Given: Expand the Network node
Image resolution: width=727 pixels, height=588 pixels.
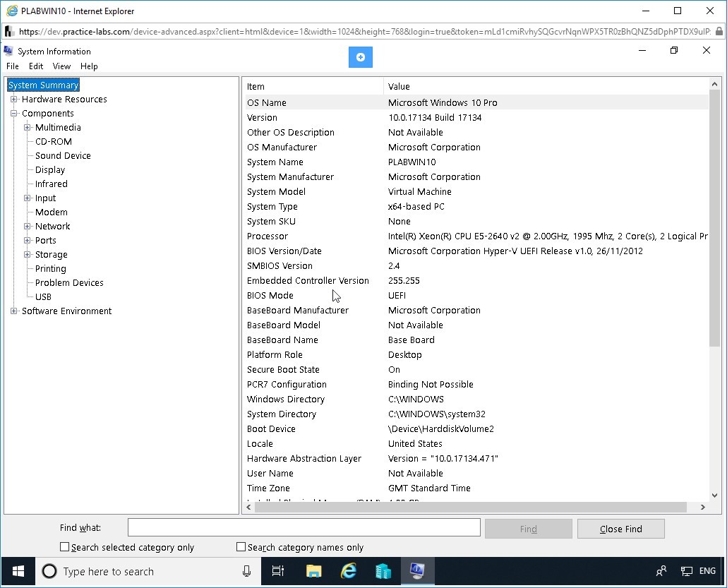Looking at the screenshot, I should [28, 227].
